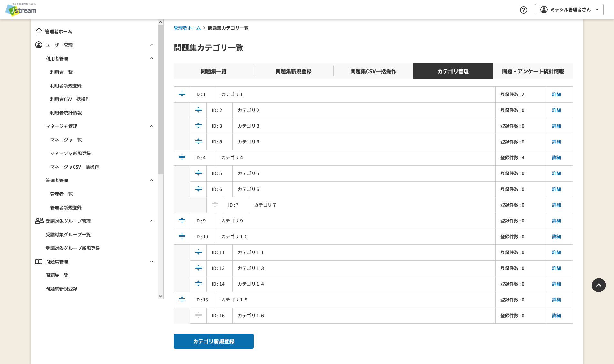
Task: Open マネージャCSV一括操作 in the sidebar
Action: [x=74, y=167]
